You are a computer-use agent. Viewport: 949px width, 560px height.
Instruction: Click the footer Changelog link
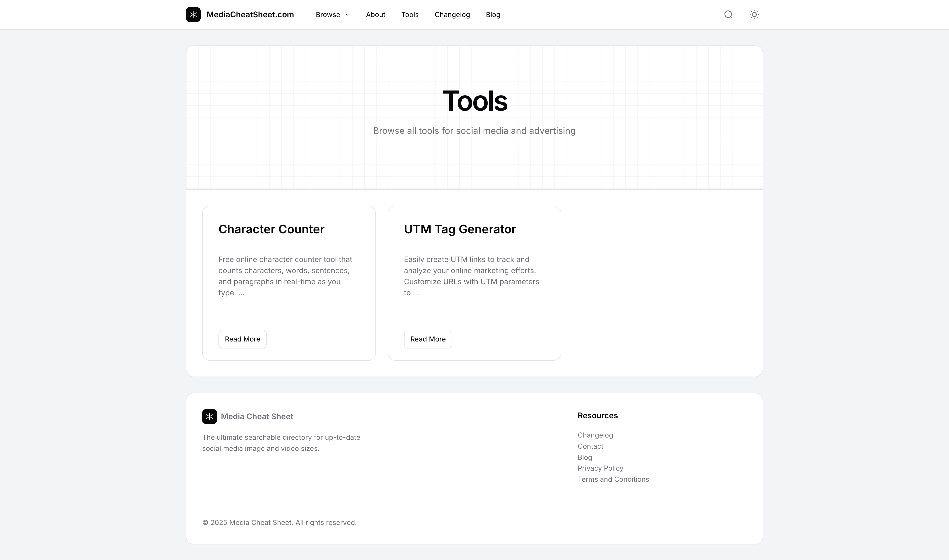pyautogui.click(x=595, y=435)
